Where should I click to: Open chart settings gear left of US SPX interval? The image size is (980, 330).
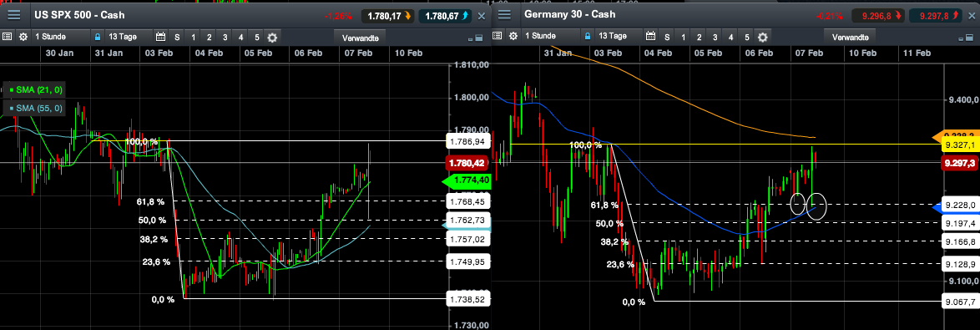tap(23, 37)
